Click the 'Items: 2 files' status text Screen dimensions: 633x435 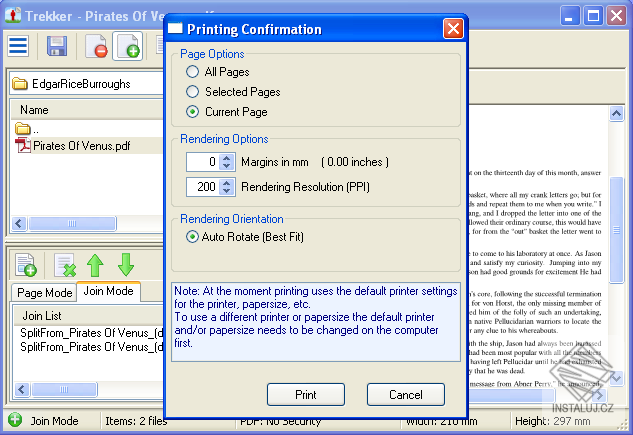pyautogui.click(x=136, y=421)
